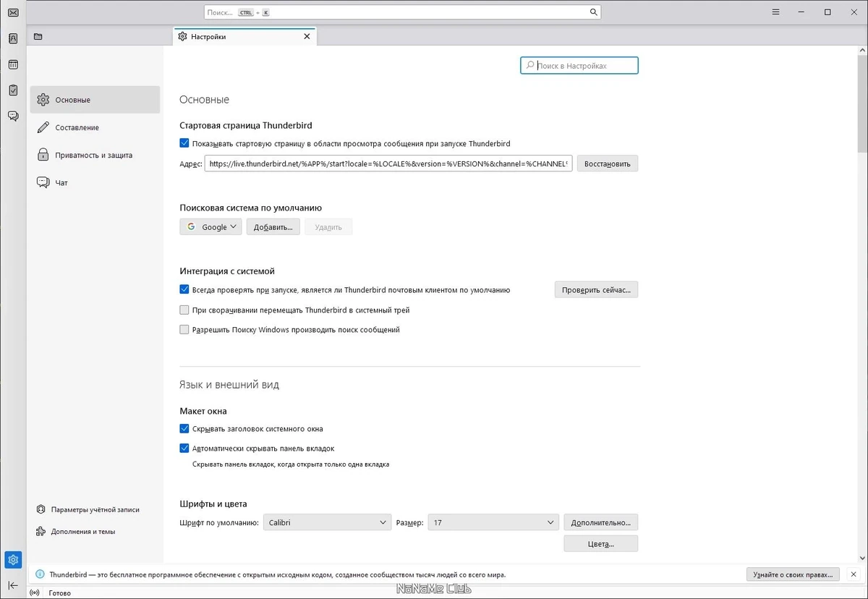Open Приватность и защита category
Viewport: 868px width, 599px height.
point(95,155)
